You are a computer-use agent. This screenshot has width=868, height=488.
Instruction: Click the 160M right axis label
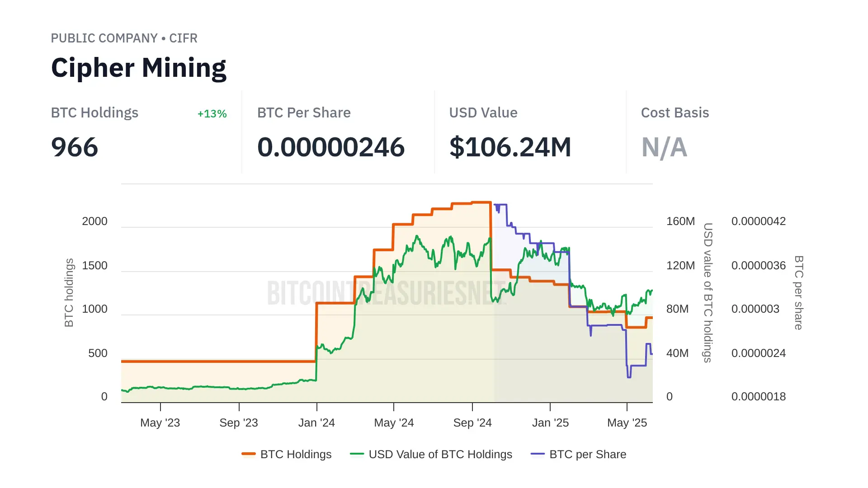click(x=680, y=221)
